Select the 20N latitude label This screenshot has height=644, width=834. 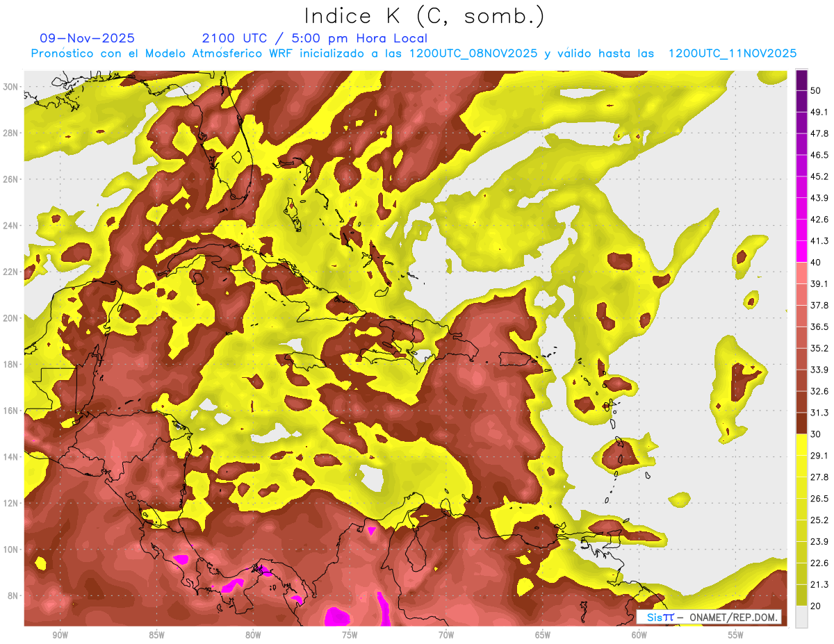click(x=11, y=318)
